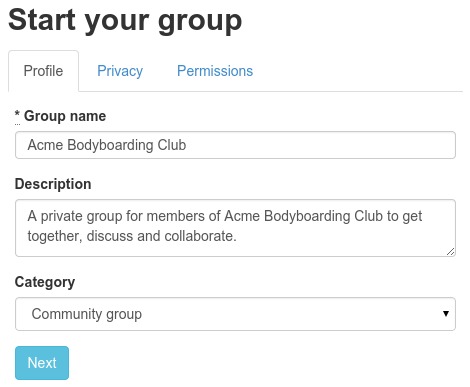Click the 'Start your group' heading
Image resolution: width=470 pixels, height=387 pixels.
click(125, 21)
